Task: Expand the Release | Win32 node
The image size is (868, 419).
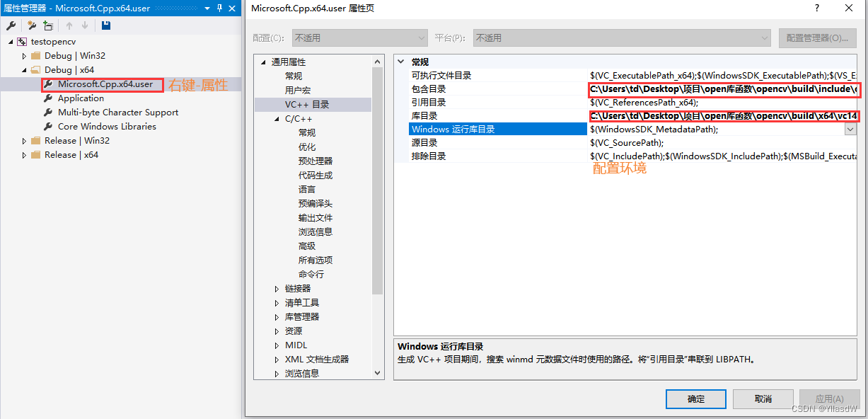Action: click(x=24, y=141)
